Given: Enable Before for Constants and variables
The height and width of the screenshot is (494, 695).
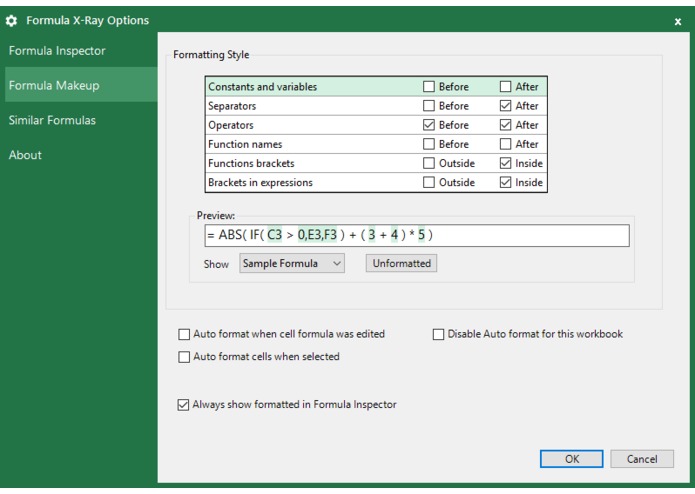Looking at the screenshot, I should coord(429,86).
